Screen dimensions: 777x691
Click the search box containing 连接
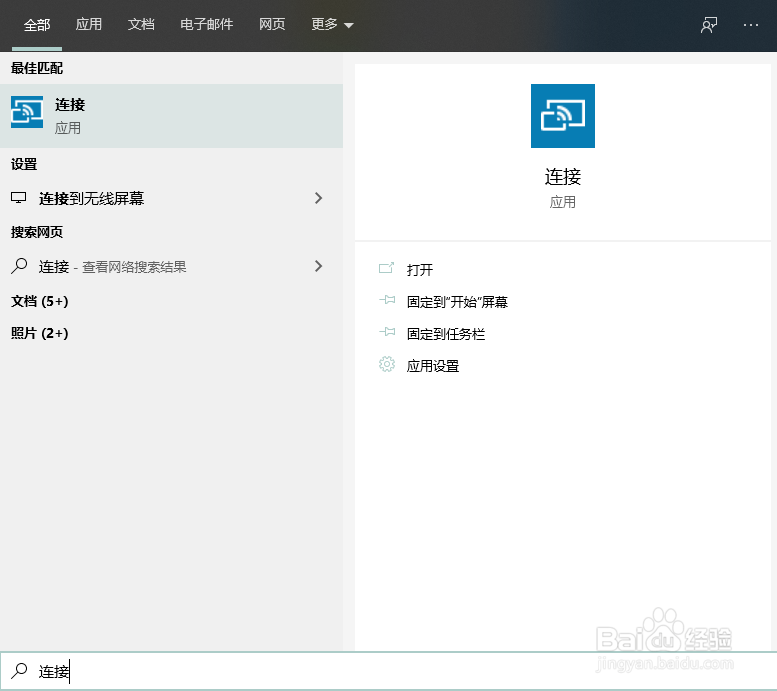pos(388,671)
